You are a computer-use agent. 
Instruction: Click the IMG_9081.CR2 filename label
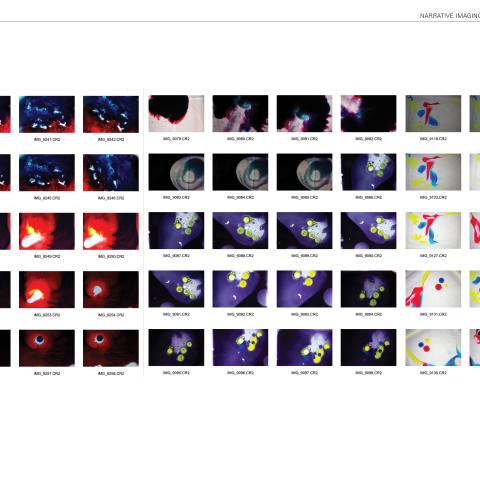[x=304, y=139]
